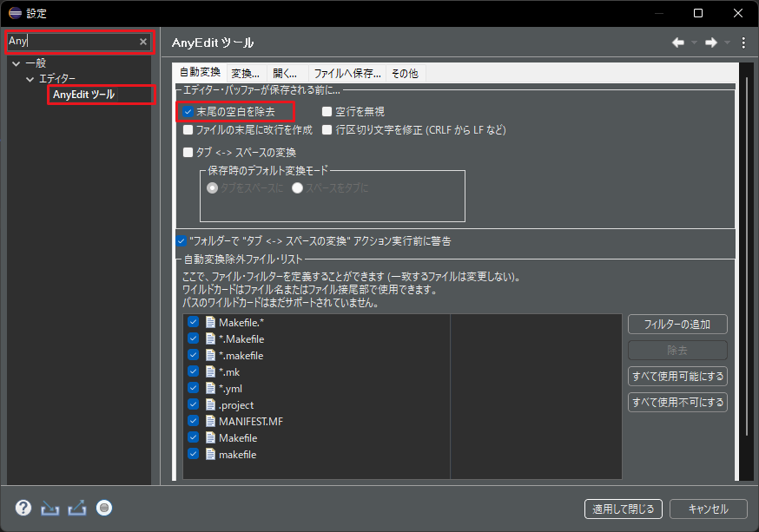The width and height of the screenshot is (759, 532).
Task: Click the file icon beside *.Makefile
Action: pyautogui.click(x=210, y=338)
